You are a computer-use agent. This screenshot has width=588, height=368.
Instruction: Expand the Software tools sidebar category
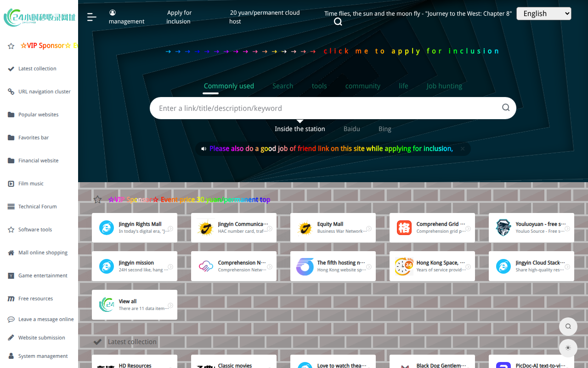[x=35, y=230]
